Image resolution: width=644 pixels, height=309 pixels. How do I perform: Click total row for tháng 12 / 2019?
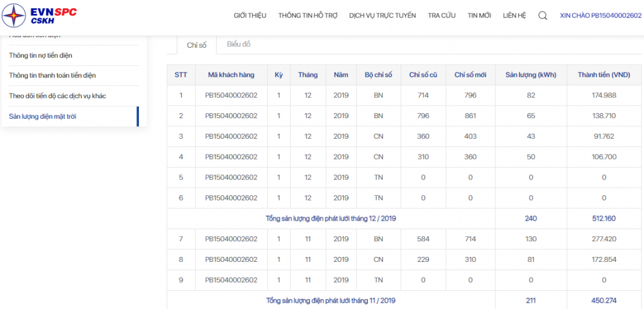pyautogui.click(x=331, y=219)
